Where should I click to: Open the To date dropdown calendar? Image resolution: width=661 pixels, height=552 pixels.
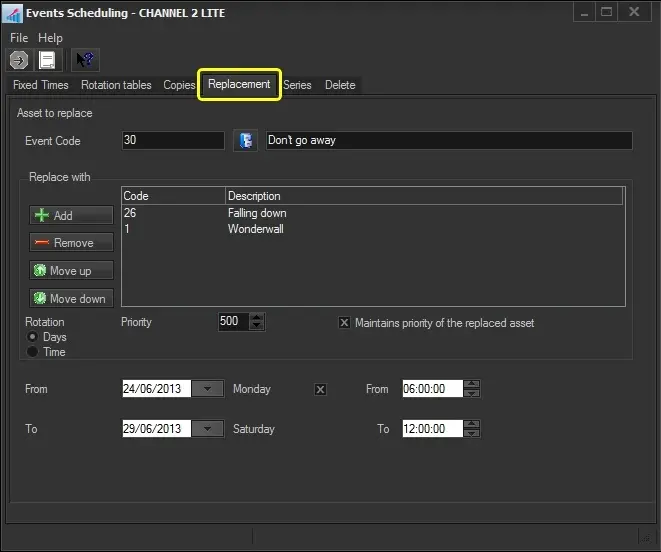[x=207, y=429]
